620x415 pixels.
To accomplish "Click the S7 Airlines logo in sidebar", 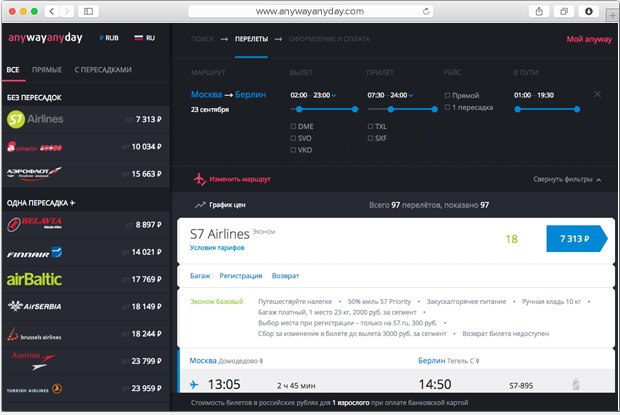I will (x=35, y=119).
